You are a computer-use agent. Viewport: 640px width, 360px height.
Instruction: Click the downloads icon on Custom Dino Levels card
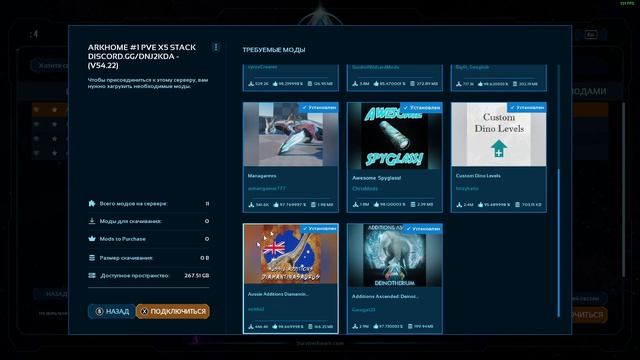[x=459, y=204]
